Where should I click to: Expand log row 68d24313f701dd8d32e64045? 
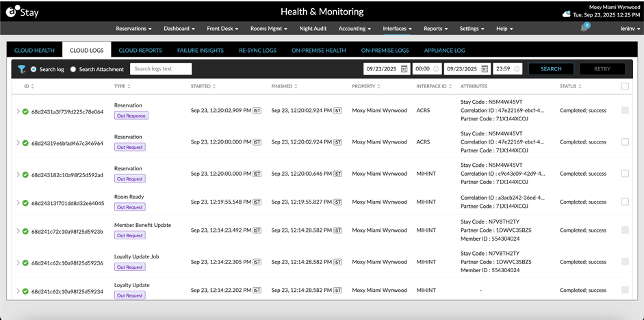[x=18, y=202]
